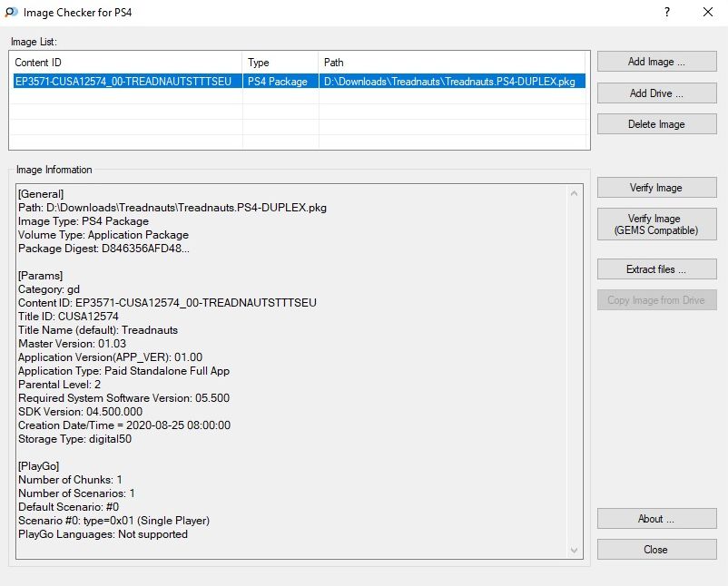Sort list by Content ID column header
This screenshot has height=586, width=728.
point(125,63)
